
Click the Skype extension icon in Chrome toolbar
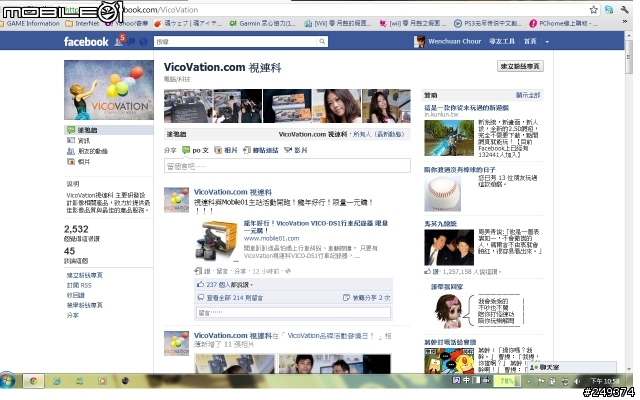pyautogui.click(x=609, y=9)
